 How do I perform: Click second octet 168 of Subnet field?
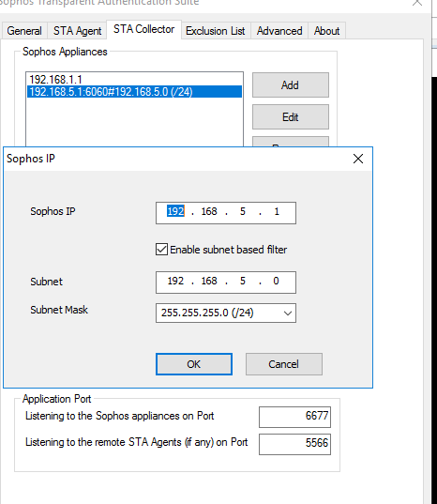(x=209, y=281)
